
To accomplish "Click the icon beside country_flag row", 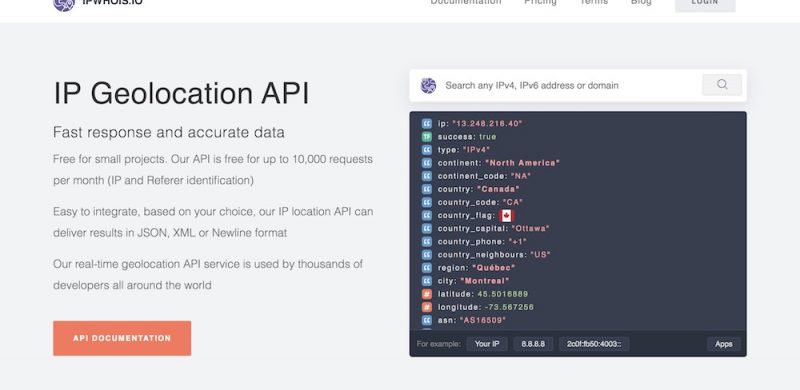I will 427,215.
